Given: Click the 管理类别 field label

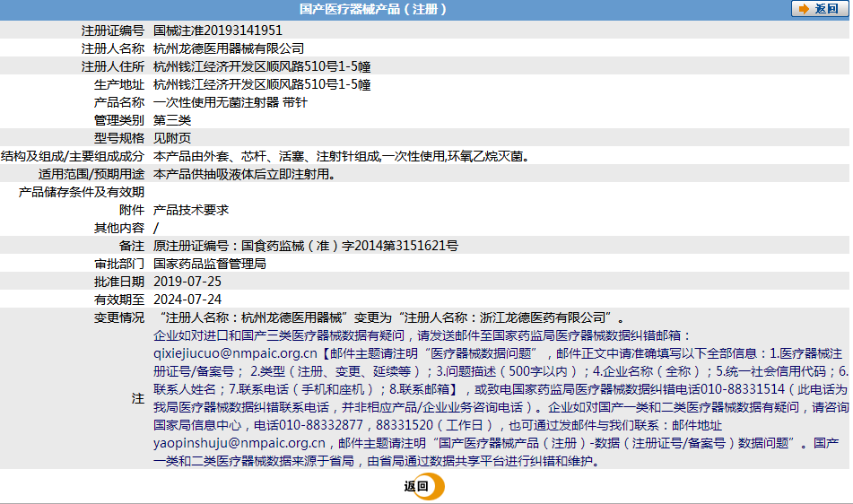Looking at the screenshot, I should point(119,120).
